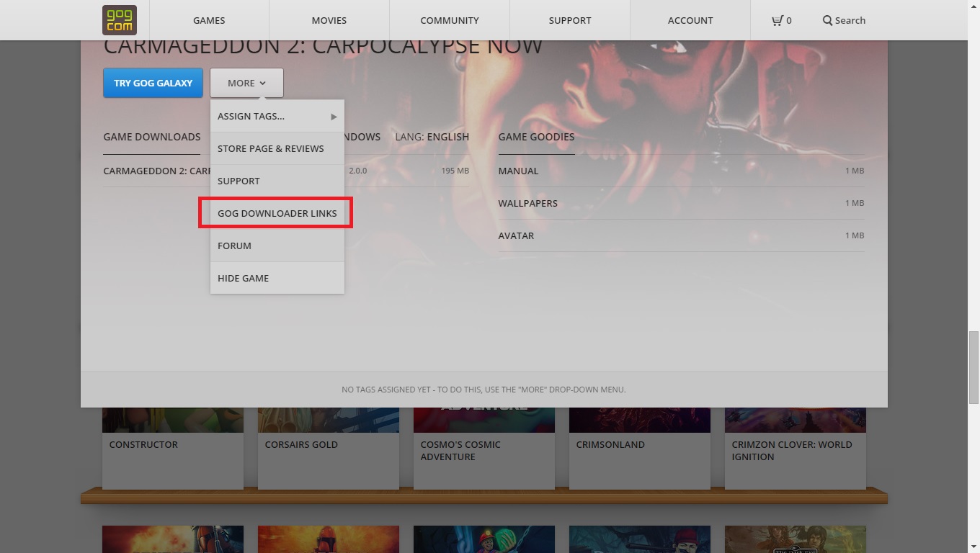Select GOG Downloader Links entry
This screenshot has width=980, height=553.
277,213
